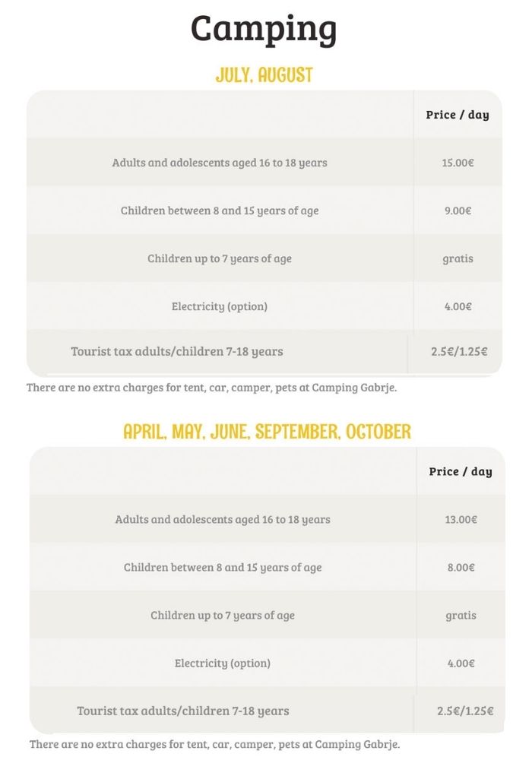This screenshot has height=760, width=532.
Task: Click the 13.00€ adult price
Action: (461, 520)
